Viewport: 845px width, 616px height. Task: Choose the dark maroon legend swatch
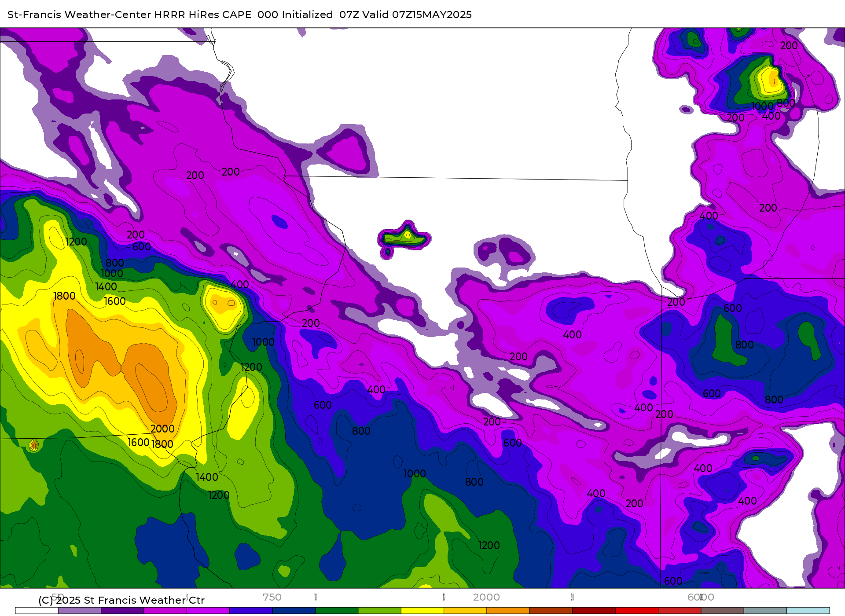pos(594,611)
